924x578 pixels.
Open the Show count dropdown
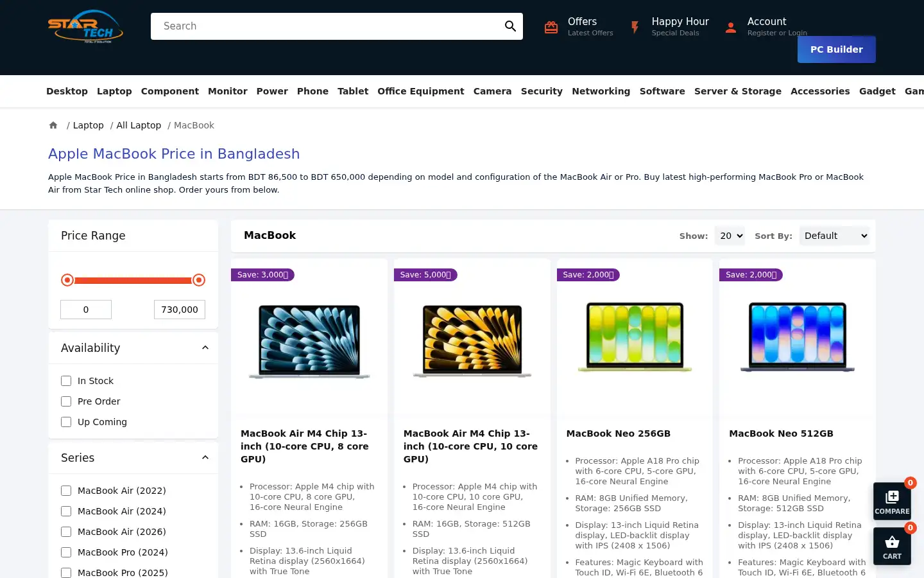[730, 236]
